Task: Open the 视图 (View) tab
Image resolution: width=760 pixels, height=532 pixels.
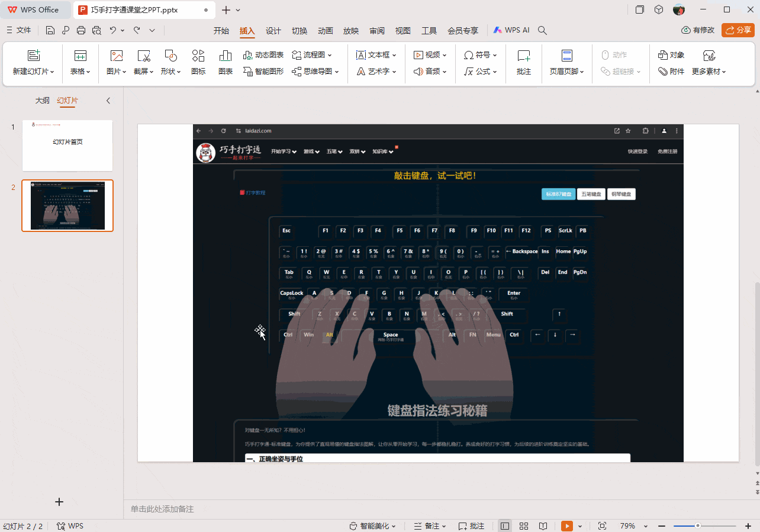Action: coord(403,31)
